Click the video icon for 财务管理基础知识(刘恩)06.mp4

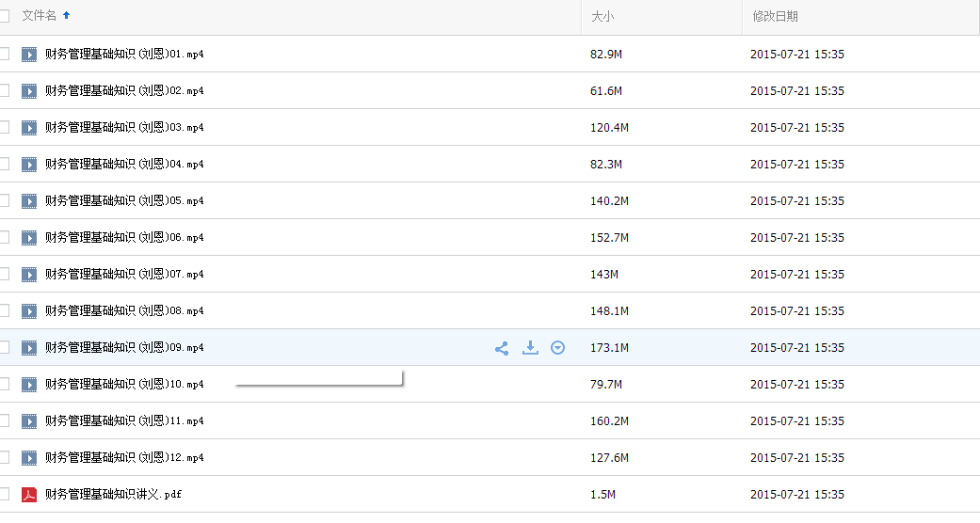[x=29, y=238]
